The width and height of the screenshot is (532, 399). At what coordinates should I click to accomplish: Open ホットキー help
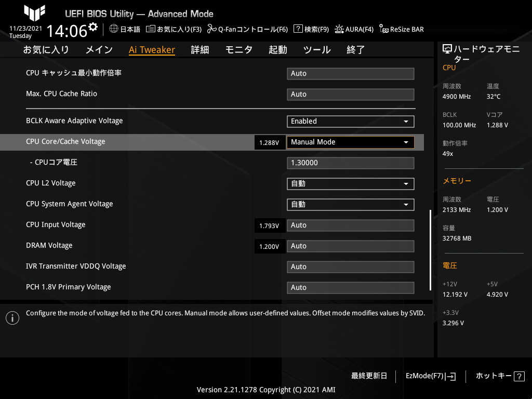500,376
